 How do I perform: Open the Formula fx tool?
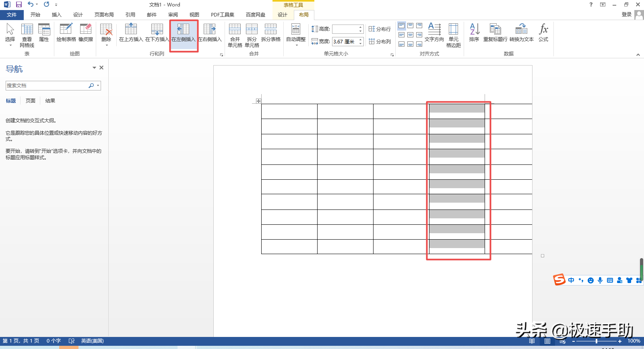pyautogui.click(x=543, y=33)
